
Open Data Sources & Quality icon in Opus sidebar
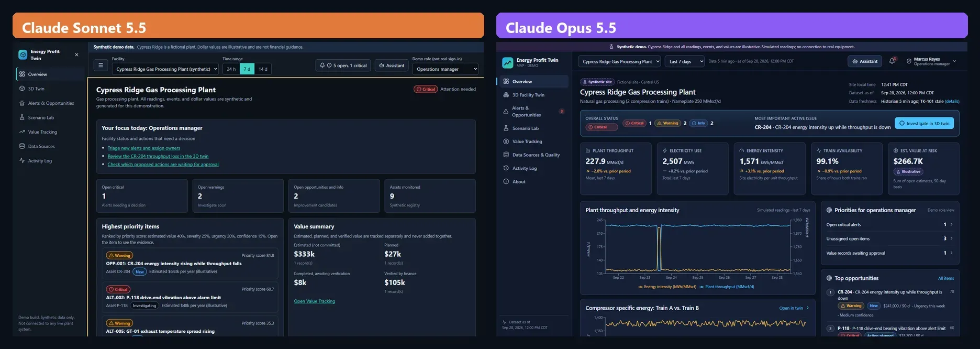(x=506, y=155)
